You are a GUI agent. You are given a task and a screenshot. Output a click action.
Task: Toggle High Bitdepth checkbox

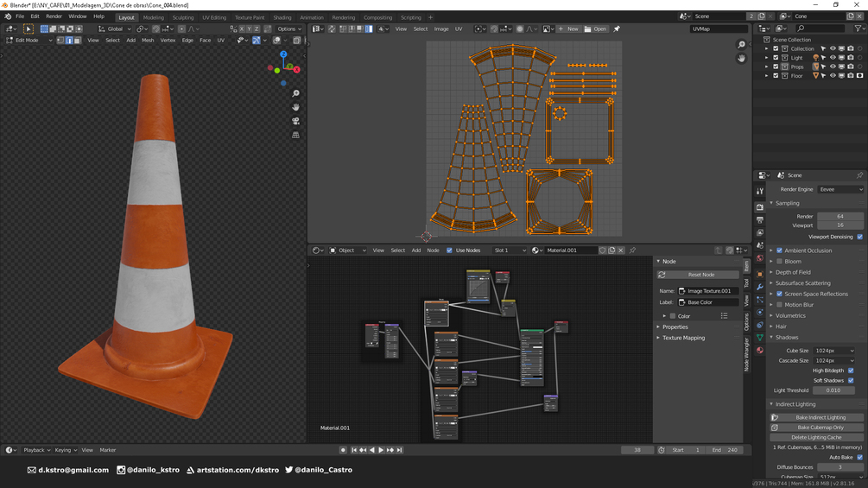tap(851, 371)
